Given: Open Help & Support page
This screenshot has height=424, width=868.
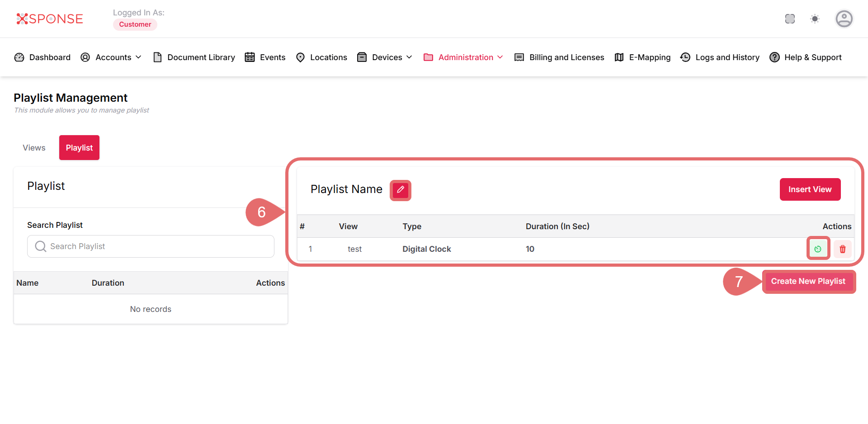Looking at the screenshot, I should 806,57.
